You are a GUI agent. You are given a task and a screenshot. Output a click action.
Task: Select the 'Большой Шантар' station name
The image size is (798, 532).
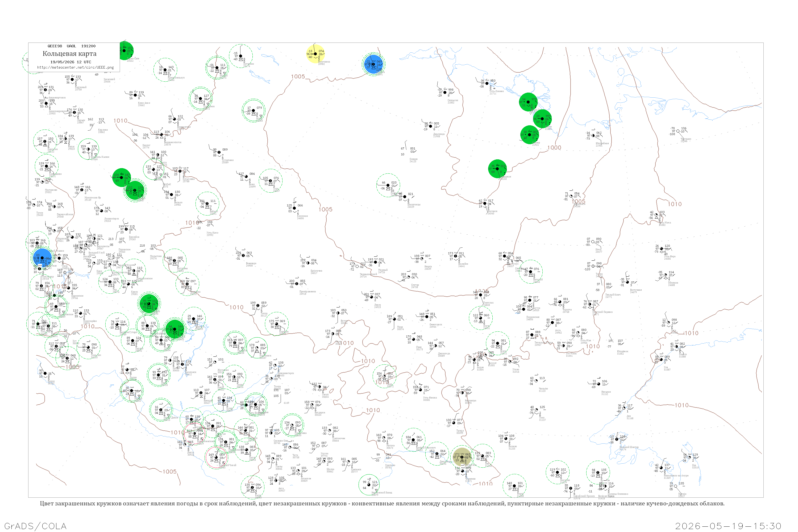tap(629, 447)
